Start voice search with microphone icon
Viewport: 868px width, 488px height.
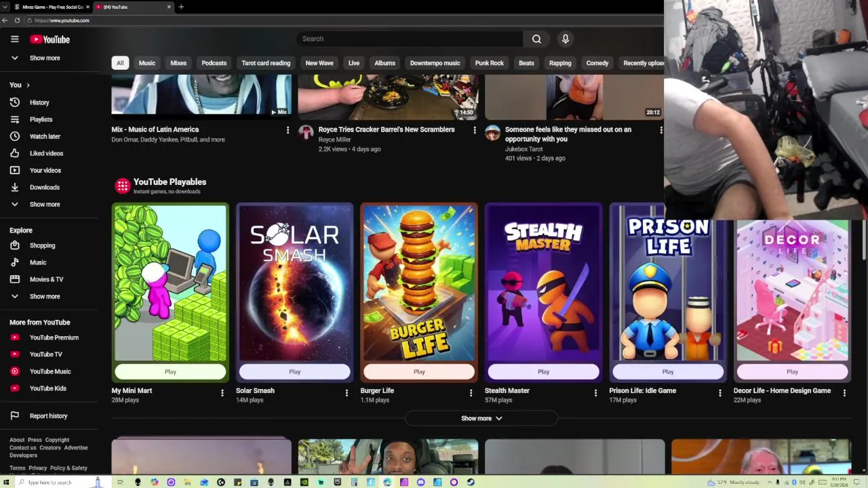click(565, 39)
